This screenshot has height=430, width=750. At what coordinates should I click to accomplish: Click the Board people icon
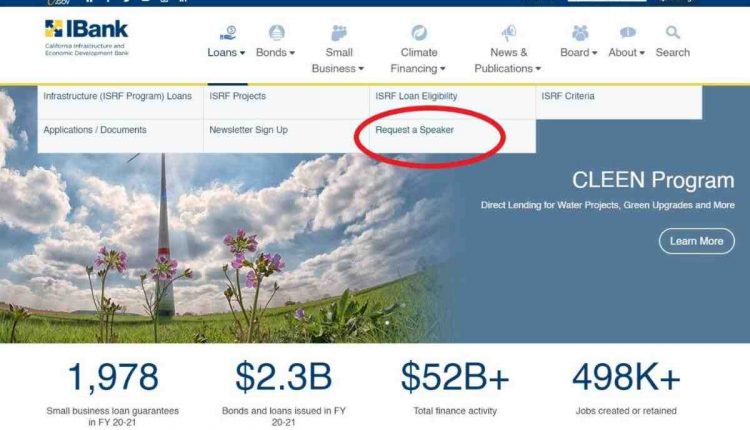(580, 33)
